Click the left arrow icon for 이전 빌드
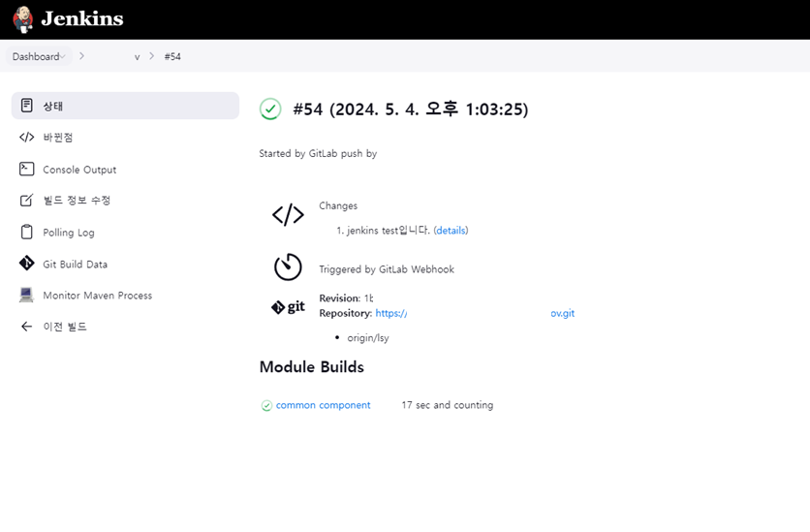 coord(27,327)
